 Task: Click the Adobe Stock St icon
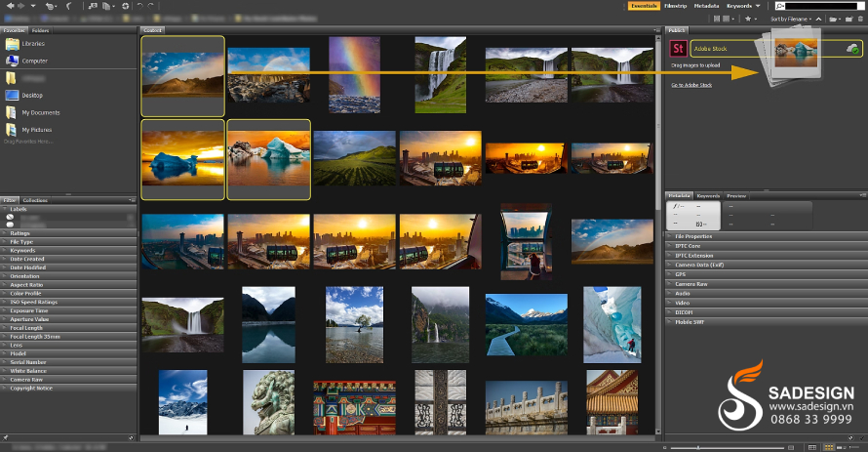[x=678, y=49]
